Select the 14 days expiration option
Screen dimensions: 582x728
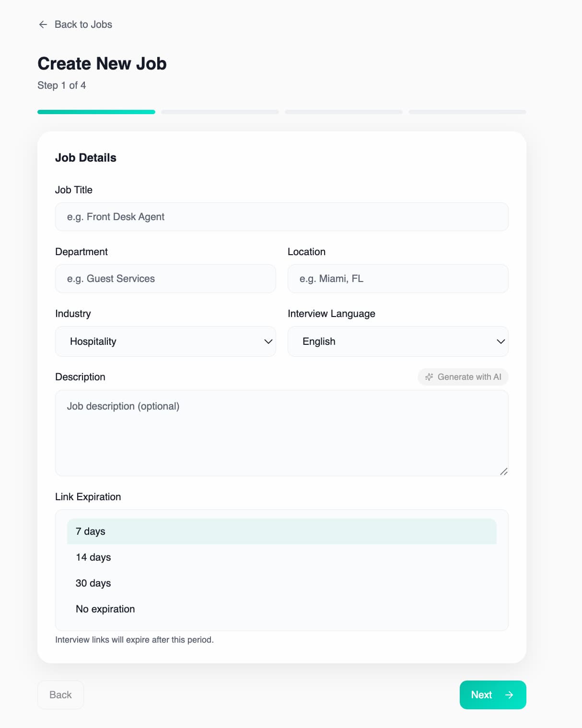pos(282,557)
